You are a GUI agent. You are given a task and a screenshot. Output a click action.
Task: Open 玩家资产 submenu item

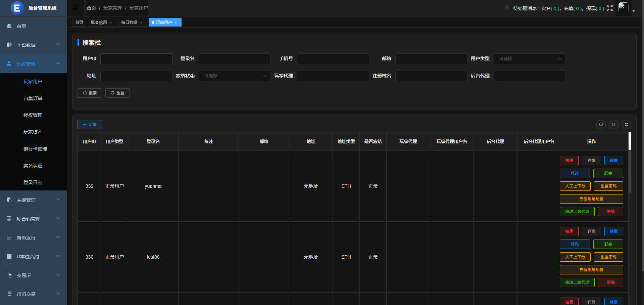34,132
